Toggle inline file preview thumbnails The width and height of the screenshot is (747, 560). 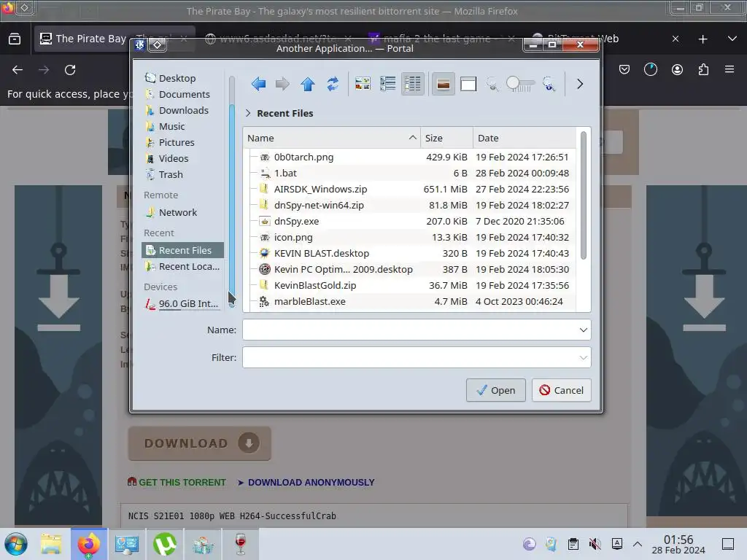(x=443, y=85)
